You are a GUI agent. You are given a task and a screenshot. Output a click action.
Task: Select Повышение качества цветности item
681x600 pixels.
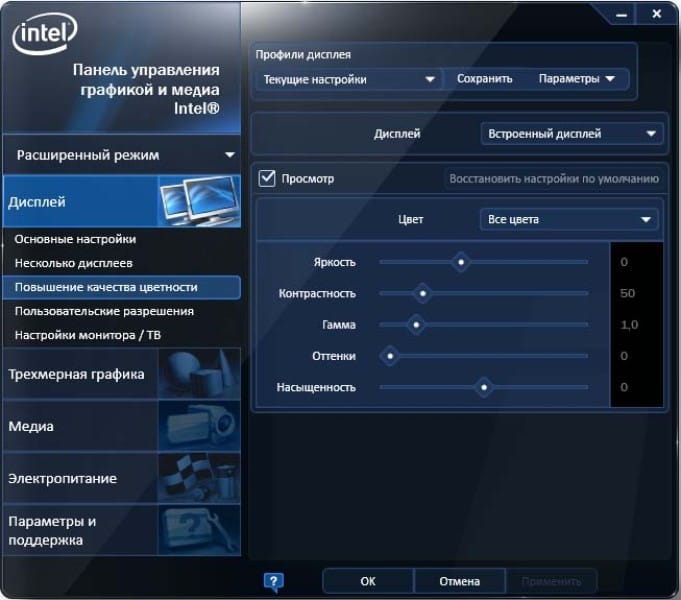point(122,288)
